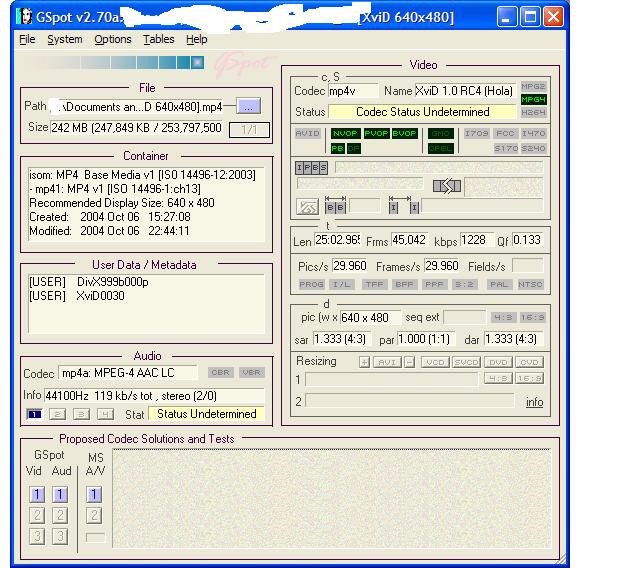The width and height of the screenshot is (640, 568).
Task: Toggle the 4:3 indicator beside seq ext
Action: (503, 317)
